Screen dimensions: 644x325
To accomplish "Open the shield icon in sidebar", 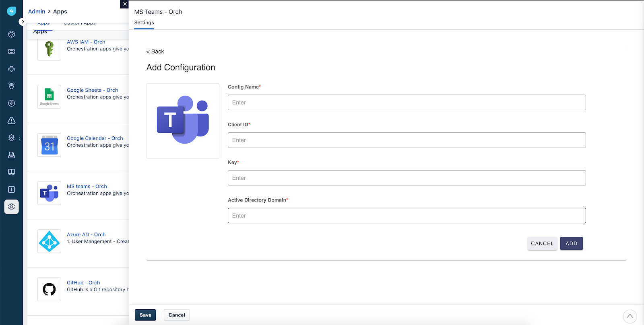I will 11,86.
